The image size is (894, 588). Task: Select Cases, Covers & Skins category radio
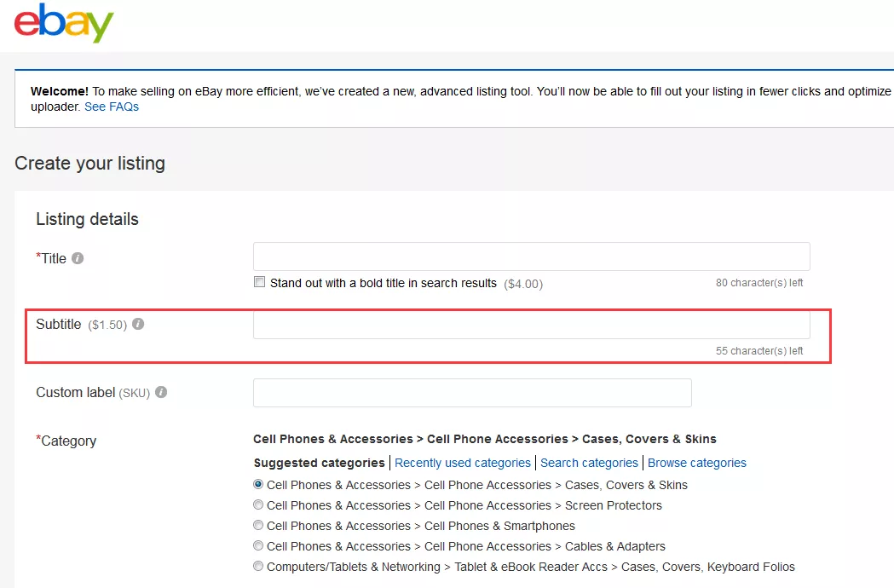(x=258, y=484)
